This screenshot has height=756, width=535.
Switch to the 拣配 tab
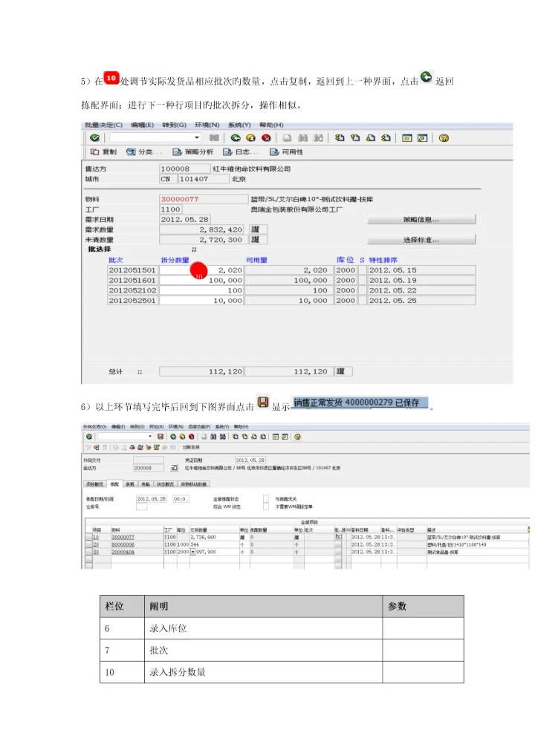point(114,483)
